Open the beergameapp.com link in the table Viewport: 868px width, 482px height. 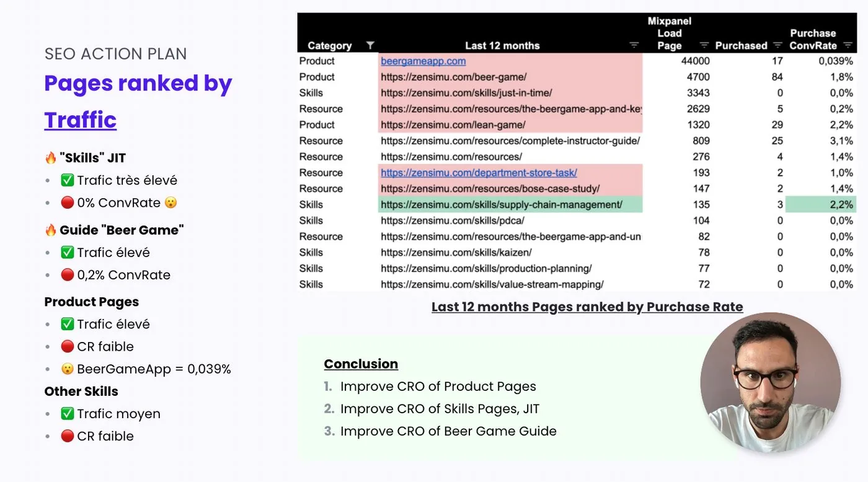point(423,61)
